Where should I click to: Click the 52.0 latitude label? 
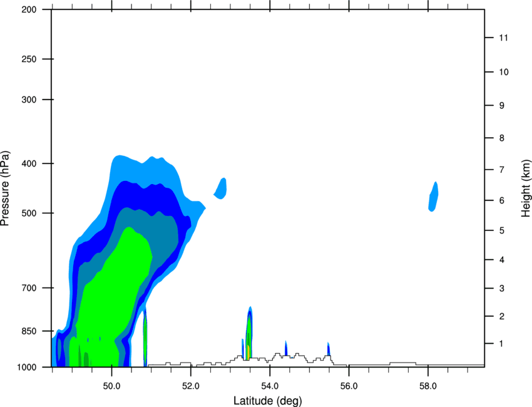pos(191,386)
